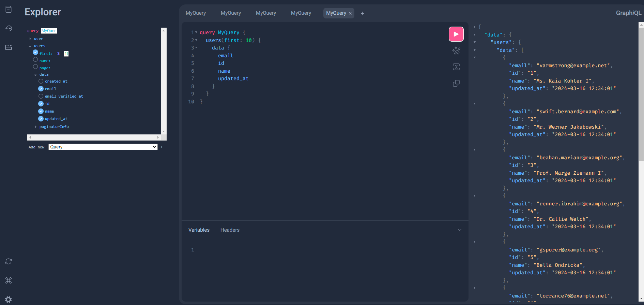Click the $ variable toggle for first
The width and height of the screenshot is (644, 305).
(x=59, y=54)
